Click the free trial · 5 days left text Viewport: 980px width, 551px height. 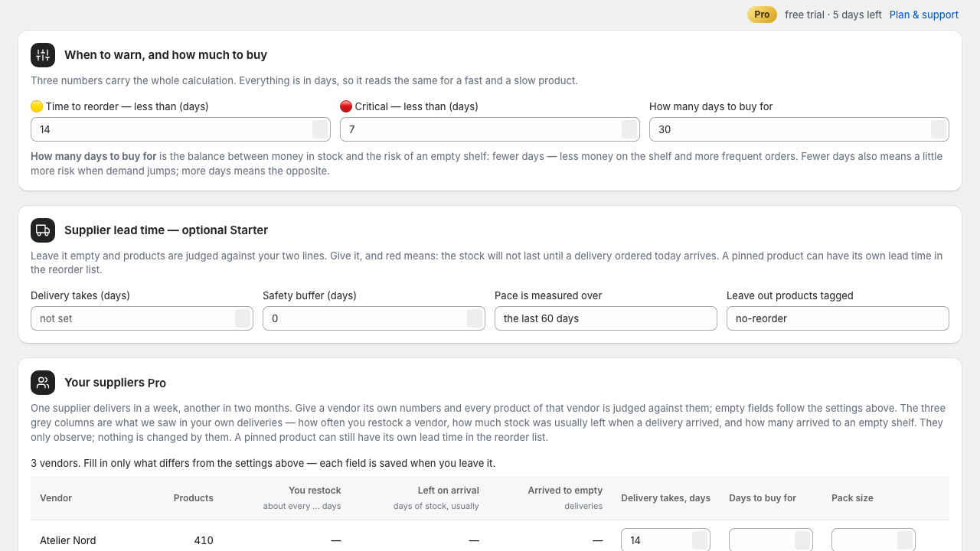point(833,15)
